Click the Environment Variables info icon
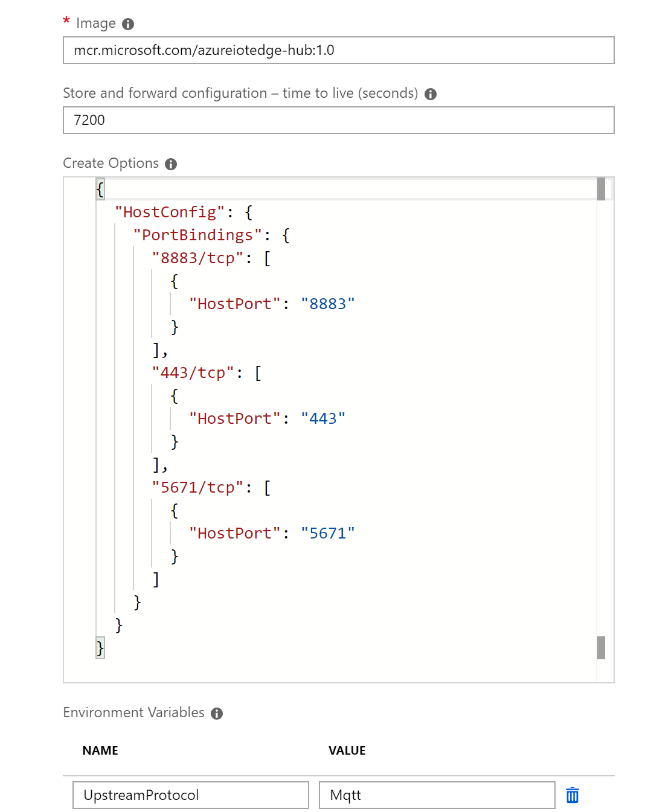 point(217,713)
